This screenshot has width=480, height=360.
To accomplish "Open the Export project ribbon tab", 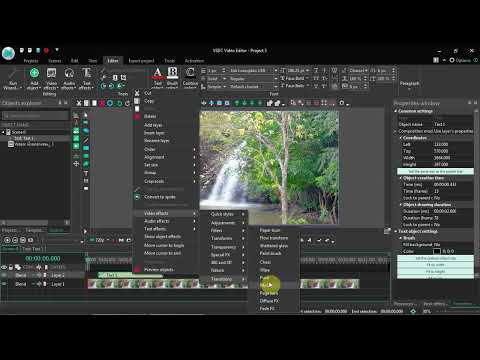I will (141, 61).
